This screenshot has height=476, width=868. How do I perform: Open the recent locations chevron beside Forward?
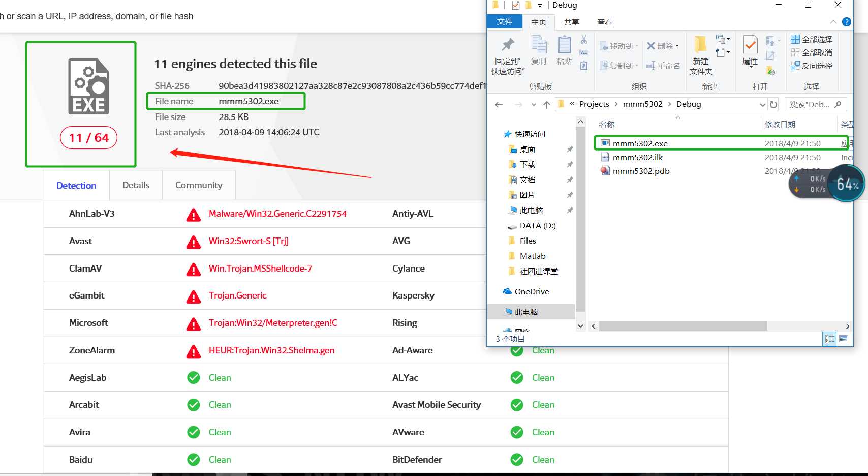point(534,105)
